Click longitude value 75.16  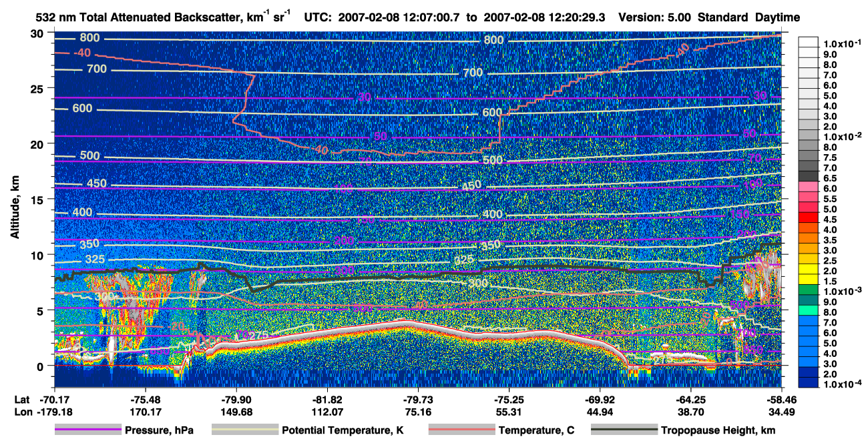pyautogui.click(x=418, y=412)
